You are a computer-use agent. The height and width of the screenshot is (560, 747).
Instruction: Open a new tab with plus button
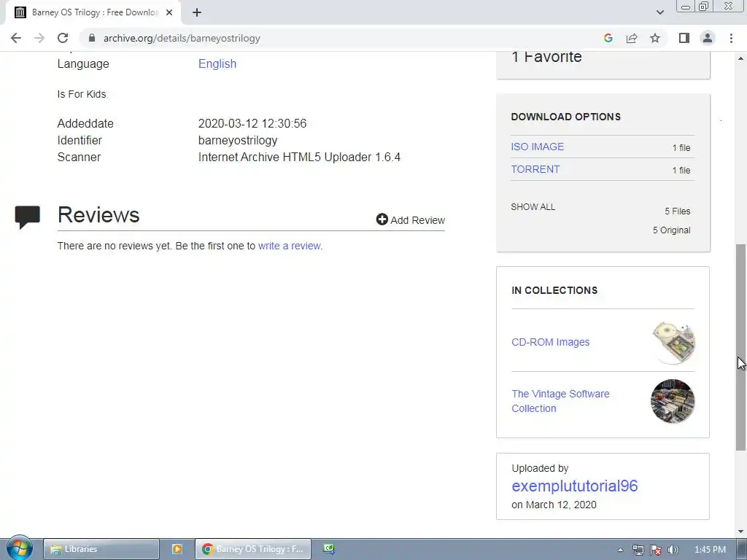tap(197, 12)
